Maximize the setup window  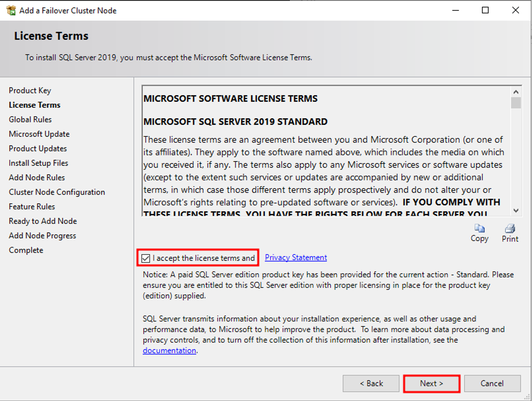[x=485, y=11]
